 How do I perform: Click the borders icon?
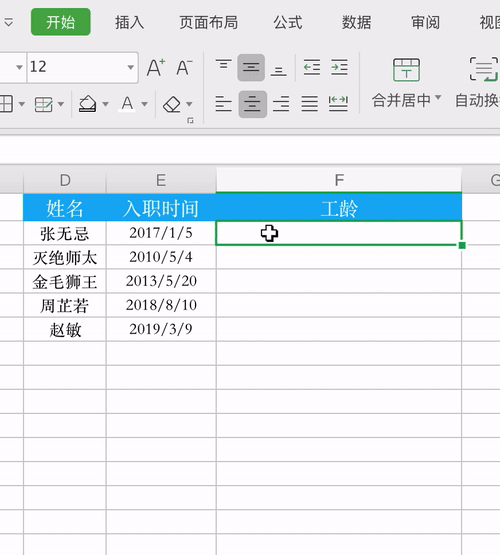(x=6, y=104)
